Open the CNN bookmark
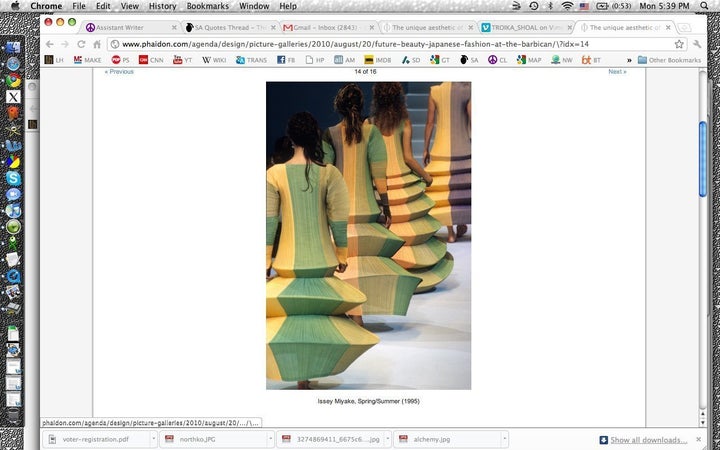Screen dimensions: 720x450 [151, 60]
